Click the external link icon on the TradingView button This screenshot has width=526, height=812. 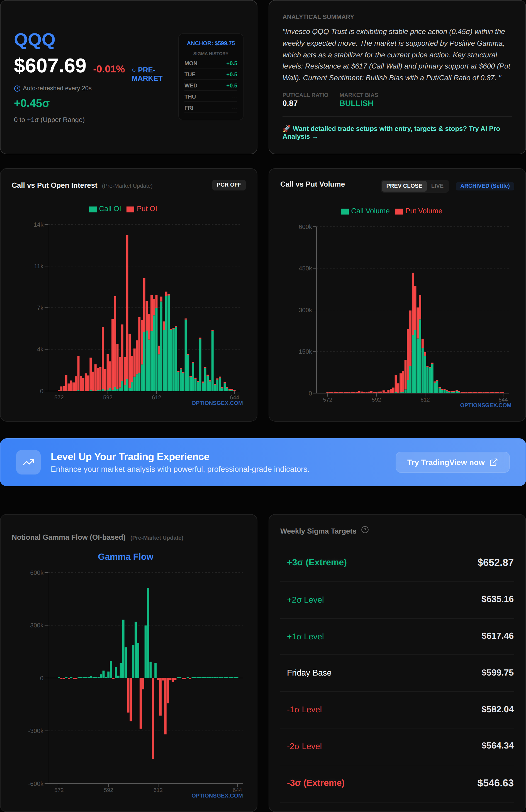pos(494,462)
